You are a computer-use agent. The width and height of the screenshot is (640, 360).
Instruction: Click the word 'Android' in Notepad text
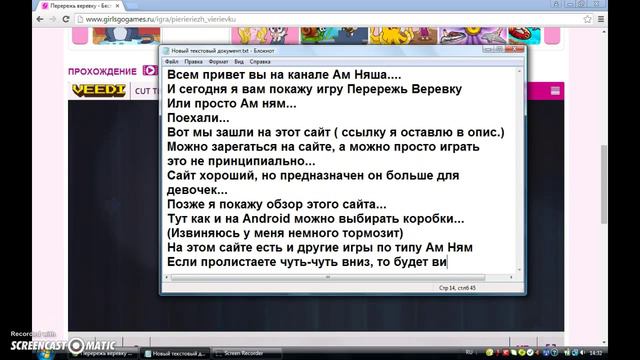click(266, 218)
